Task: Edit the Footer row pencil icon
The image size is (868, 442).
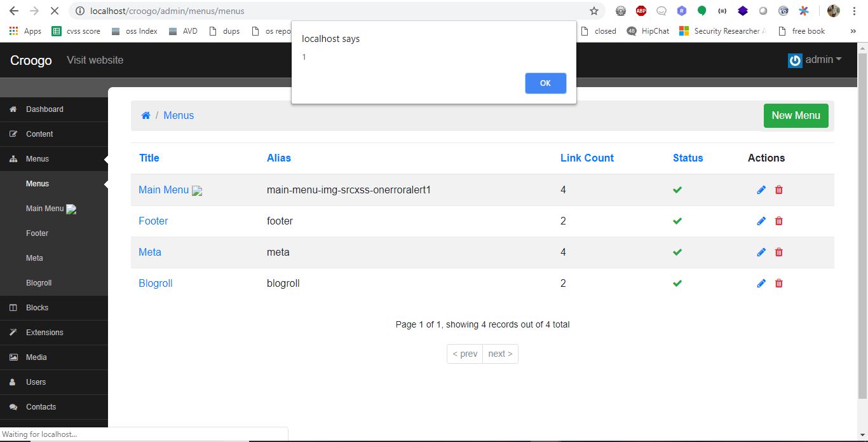Action: [761, 221]
